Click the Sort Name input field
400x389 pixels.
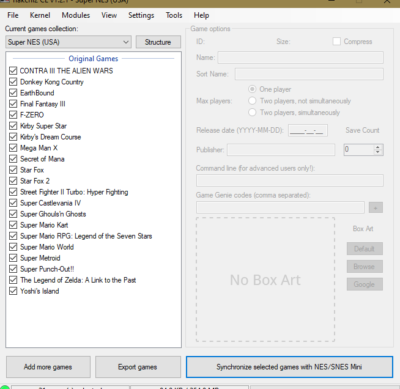click(x=309, y=74)
